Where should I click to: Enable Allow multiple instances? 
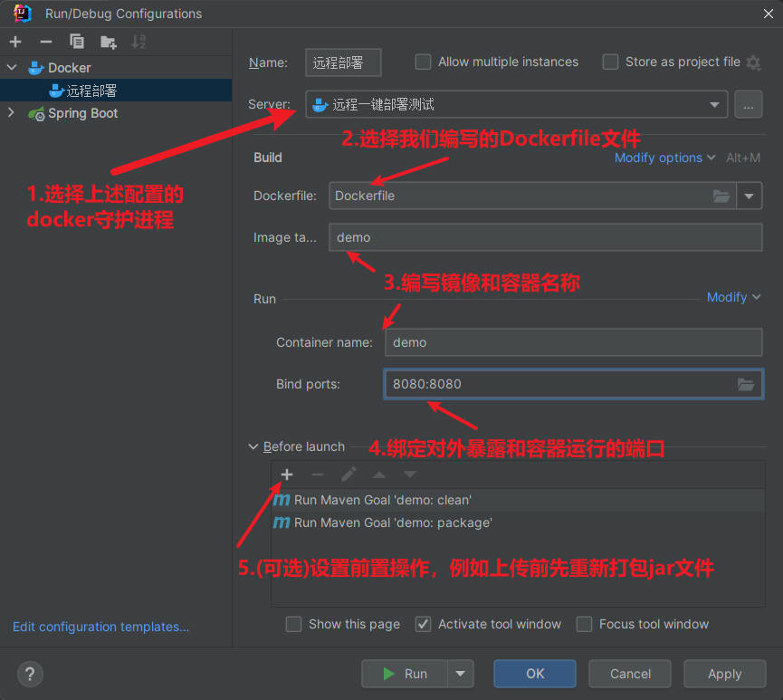click(x=423, y=62)
